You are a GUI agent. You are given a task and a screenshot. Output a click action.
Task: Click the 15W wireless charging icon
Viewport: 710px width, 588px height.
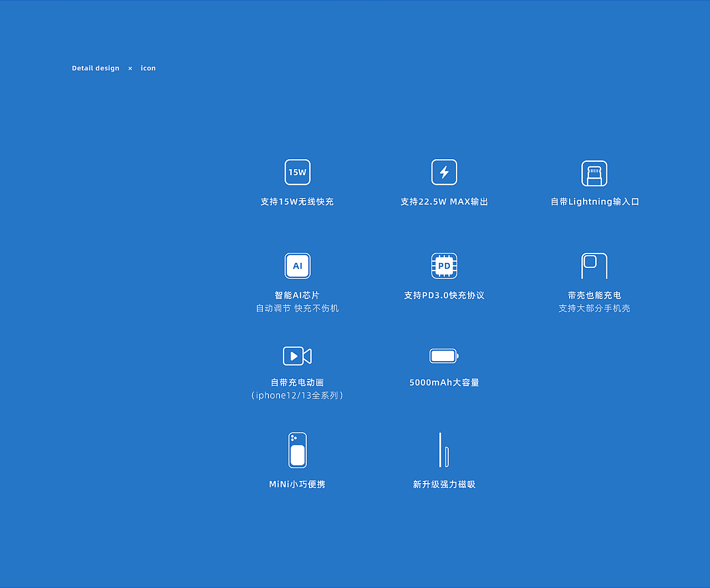point(297,172)
